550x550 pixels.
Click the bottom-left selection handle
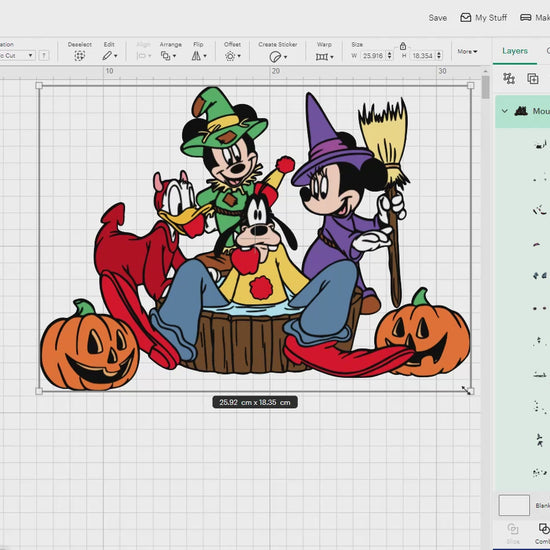pos(39,391)
